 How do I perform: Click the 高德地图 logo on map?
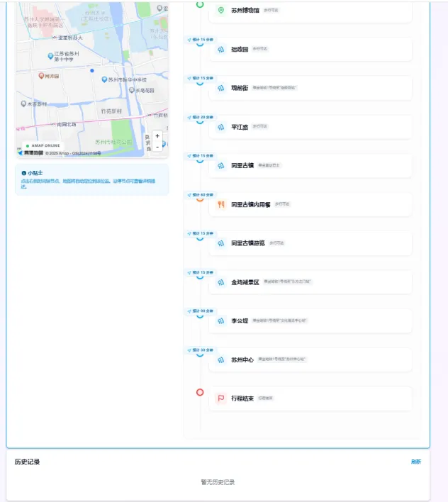(x=30, y=153)
